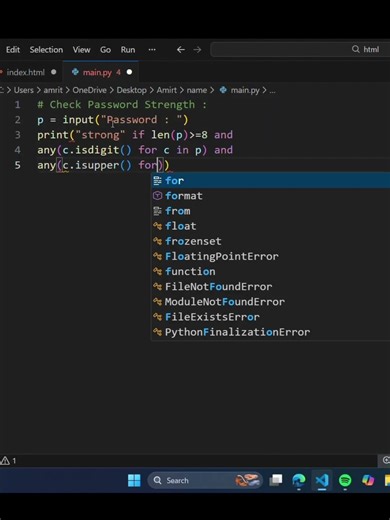Click the command center search box
Image resolution: width=390 pixels, height=520 pixels.
pyautogui.click(x=300, y=50)
